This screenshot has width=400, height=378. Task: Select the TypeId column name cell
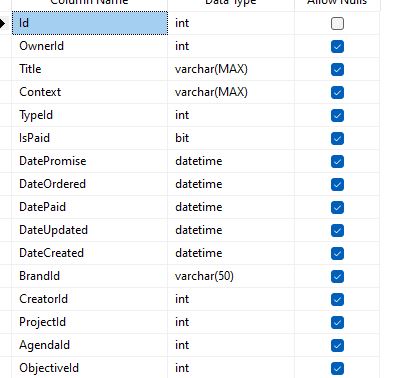[x=90, y=115]
